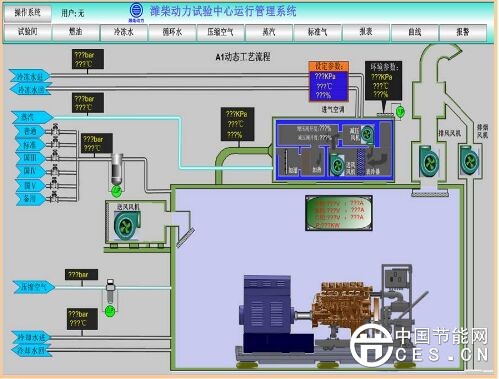Viewport: 499px width, 379px height.
Task: Click the green voltage current readout panel
Action: [x=339, y=213]
